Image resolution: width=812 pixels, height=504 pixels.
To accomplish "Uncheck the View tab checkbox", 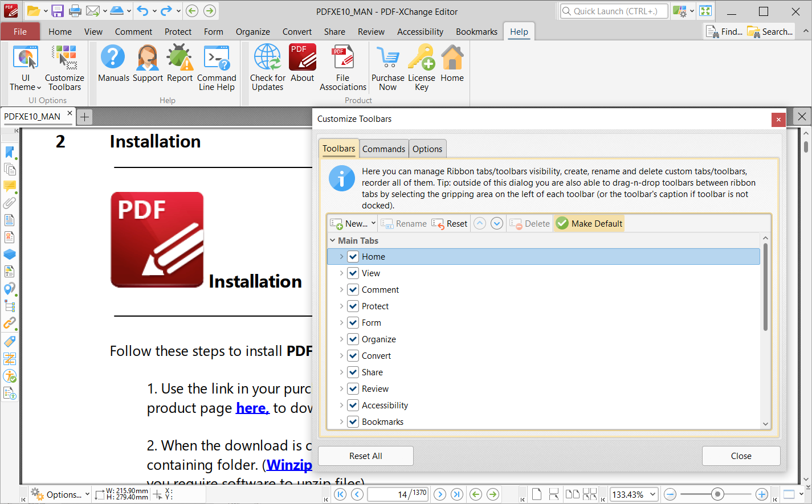I will pyautogui.click(x=353, y=273).
